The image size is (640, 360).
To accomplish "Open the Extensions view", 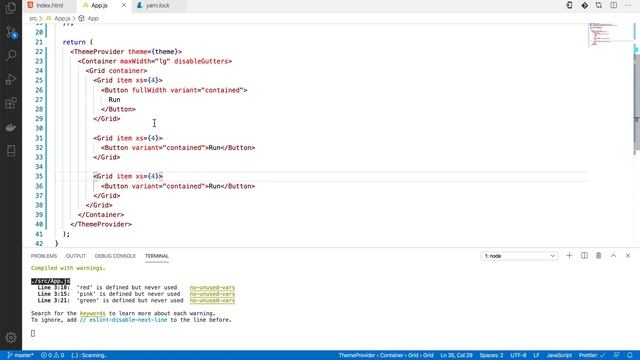I will [11, 103].
